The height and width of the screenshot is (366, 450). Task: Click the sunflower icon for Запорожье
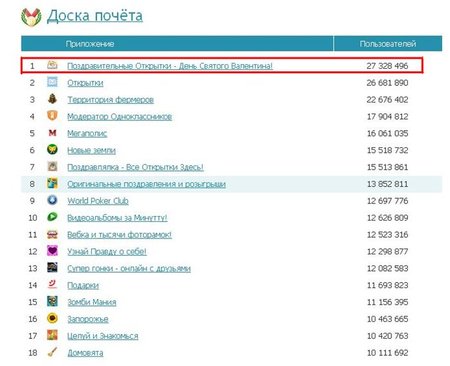point(52,318)
